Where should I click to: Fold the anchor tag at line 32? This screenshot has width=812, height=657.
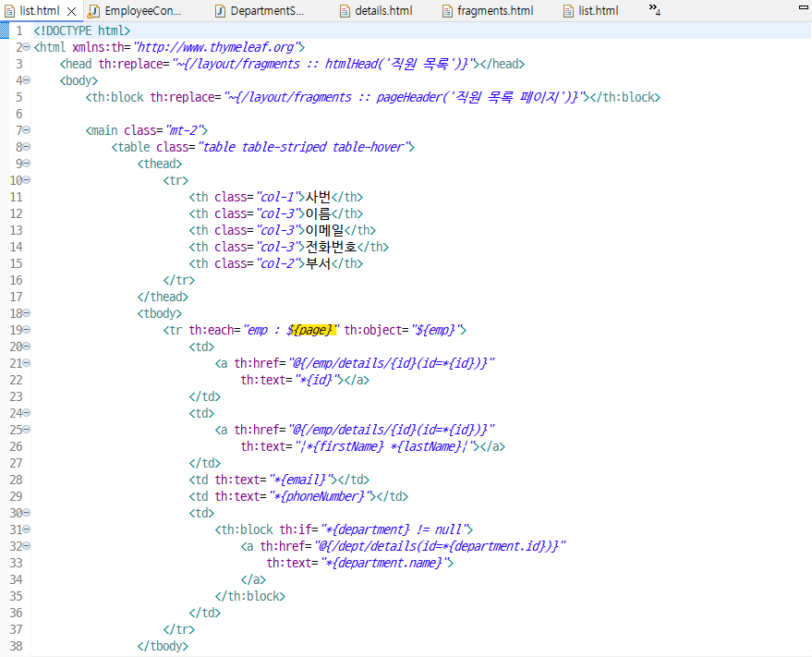click(27, 545)
